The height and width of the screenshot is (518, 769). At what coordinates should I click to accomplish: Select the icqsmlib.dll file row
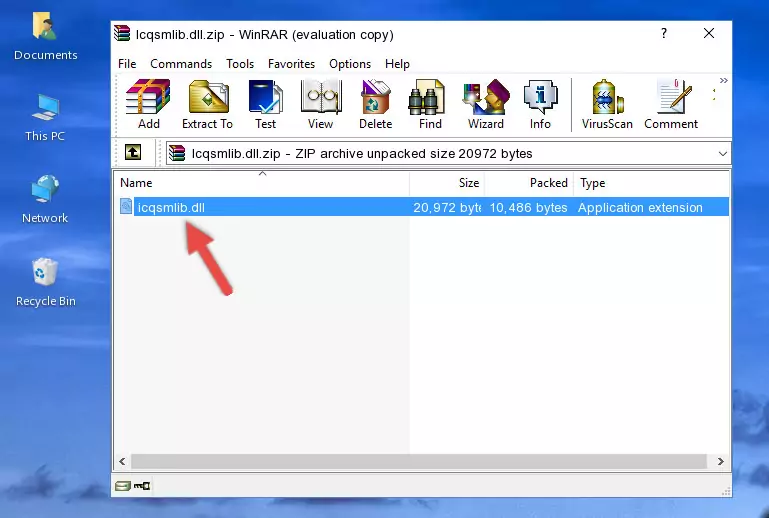click(422, 207)
